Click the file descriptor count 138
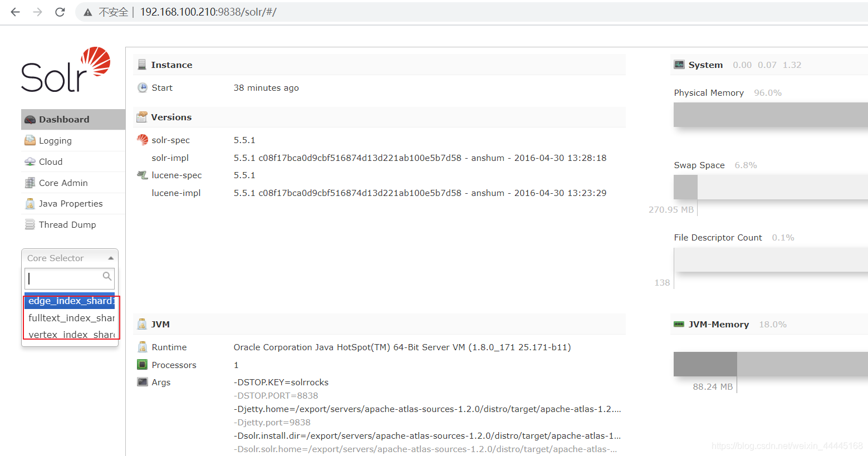868x456 pixels. [x=662, y=283]
